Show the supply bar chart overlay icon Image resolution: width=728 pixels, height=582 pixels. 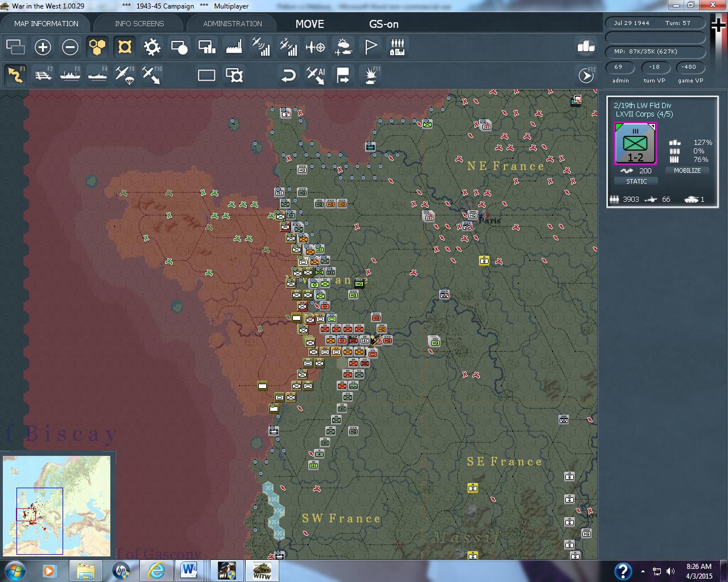click(x=206, y=47)
